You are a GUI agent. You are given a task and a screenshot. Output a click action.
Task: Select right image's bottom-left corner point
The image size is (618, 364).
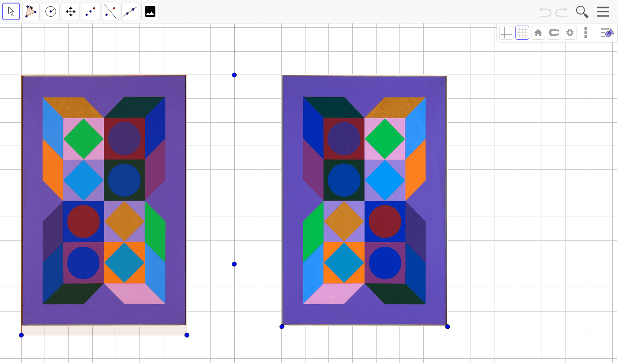tap(282, 326)
